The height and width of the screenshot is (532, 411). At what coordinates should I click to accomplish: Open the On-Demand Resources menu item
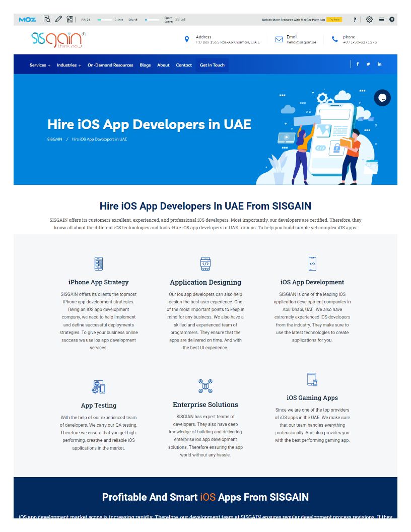point(110,65)
